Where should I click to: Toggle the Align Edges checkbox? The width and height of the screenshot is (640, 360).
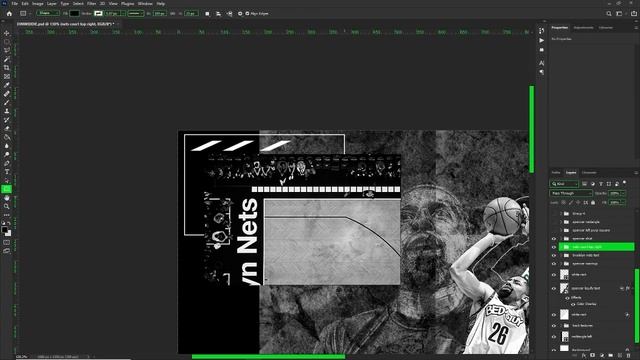(x=247, y=13)
